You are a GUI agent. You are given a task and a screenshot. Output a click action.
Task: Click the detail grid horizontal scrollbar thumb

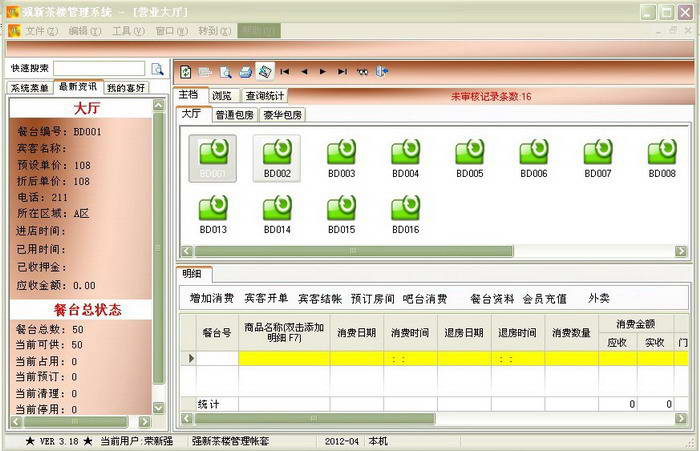314,418
